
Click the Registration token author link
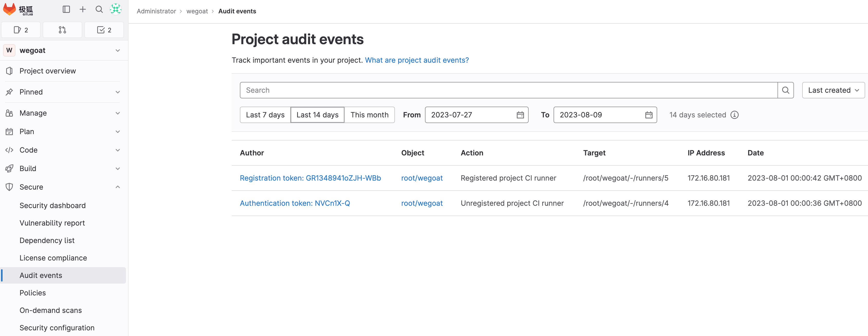pyautogui.click(x=310, y=178)
